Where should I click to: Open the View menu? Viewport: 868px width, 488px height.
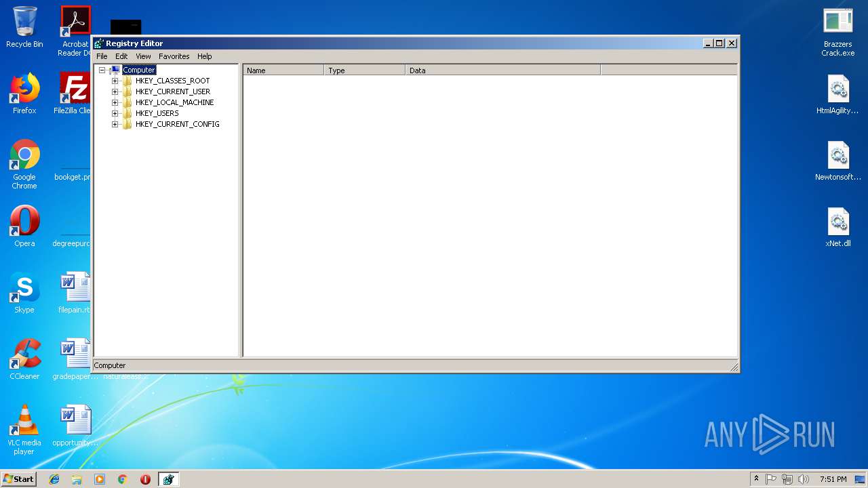pyautogui.click(x=143, y=56)
